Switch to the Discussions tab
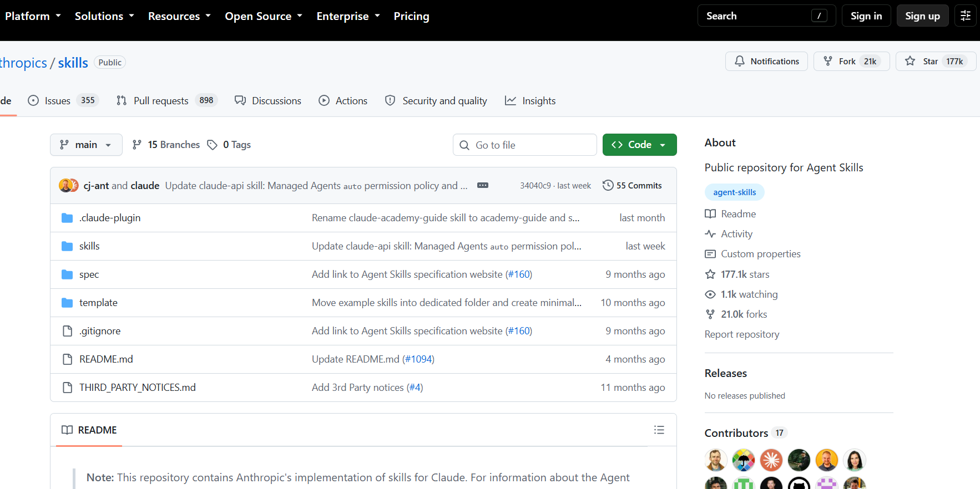980x489 pixels. tap(268, 100)
